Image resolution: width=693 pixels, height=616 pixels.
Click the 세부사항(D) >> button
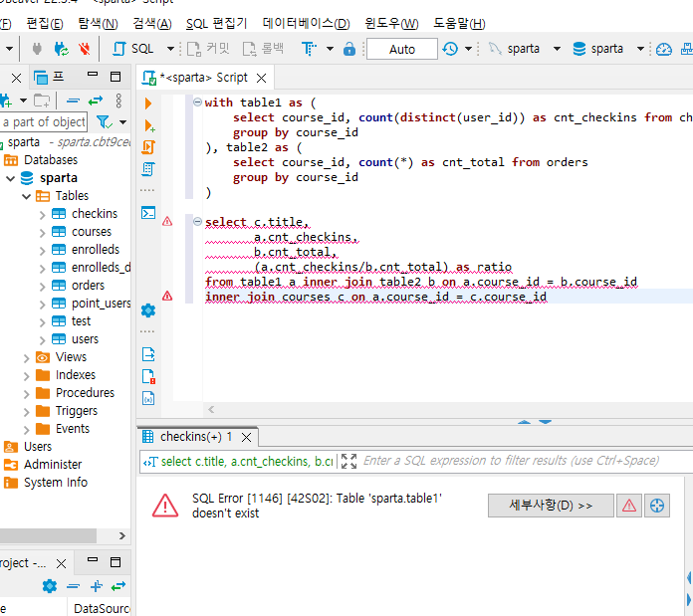click(x=551, y=506)
